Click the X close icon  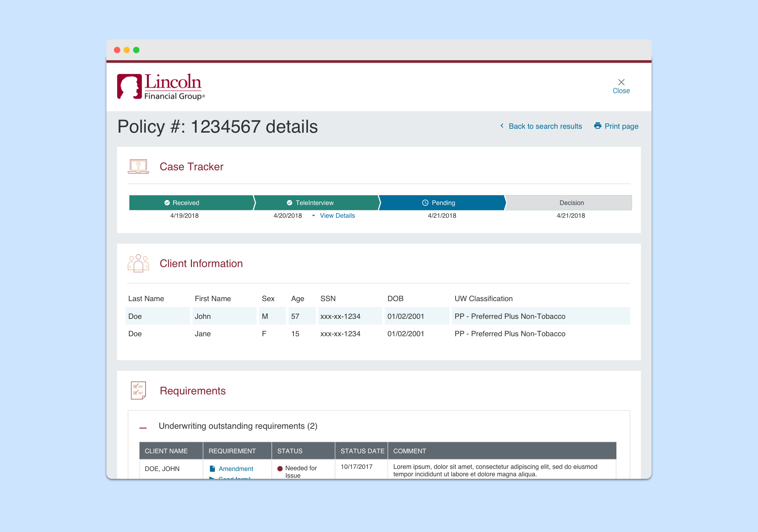click(x=621, y=82)
